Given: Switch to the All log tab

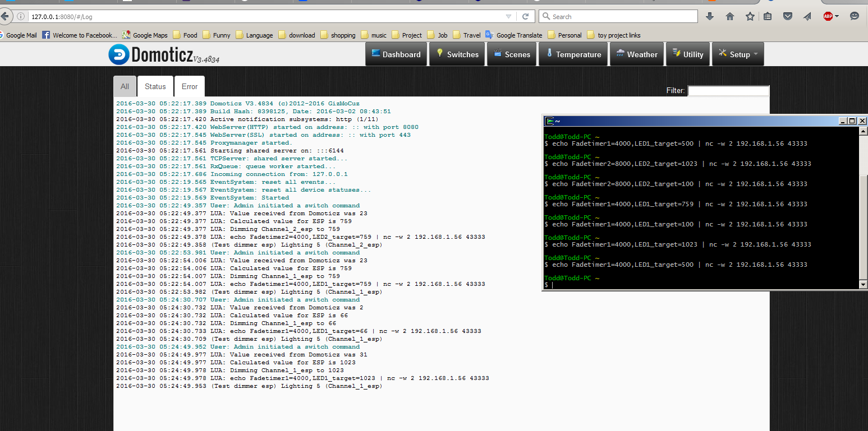Looking at the screenshot, I should (125, 86).
